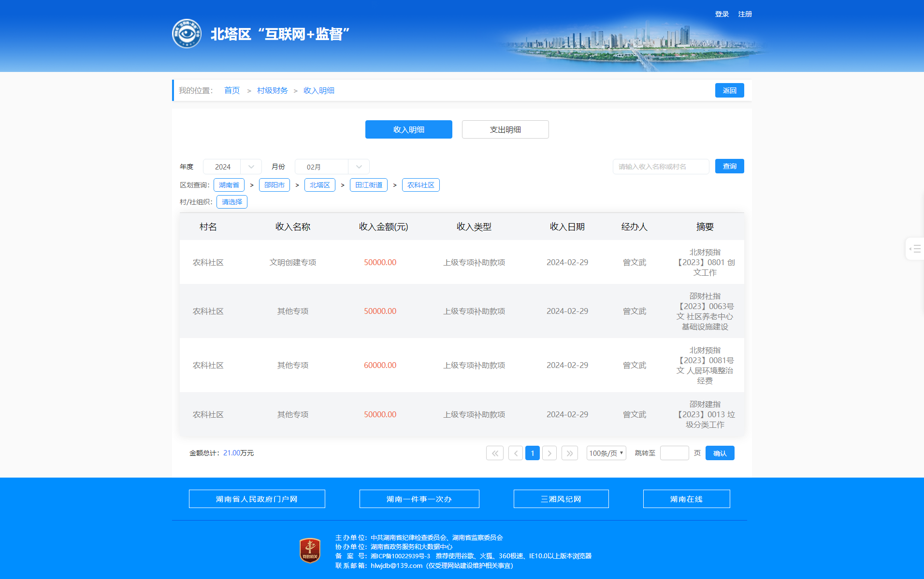
Task: Click the 返回 back button
Action: click(x=729, y=90)
